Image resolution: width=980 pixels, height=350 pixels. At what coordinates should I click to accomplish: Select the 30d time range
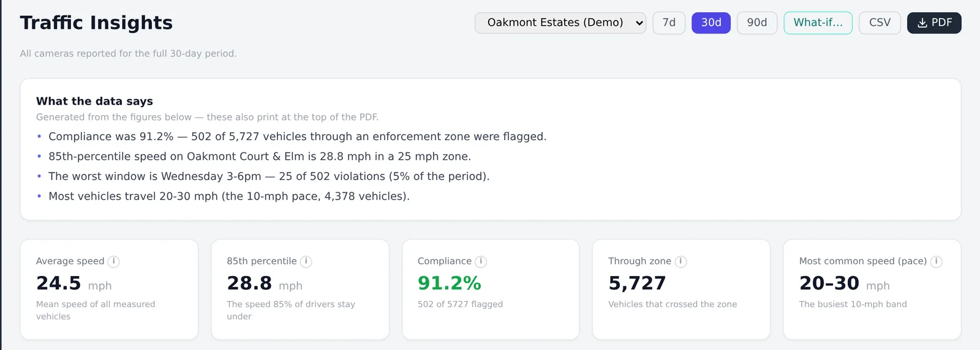(711, 23)
